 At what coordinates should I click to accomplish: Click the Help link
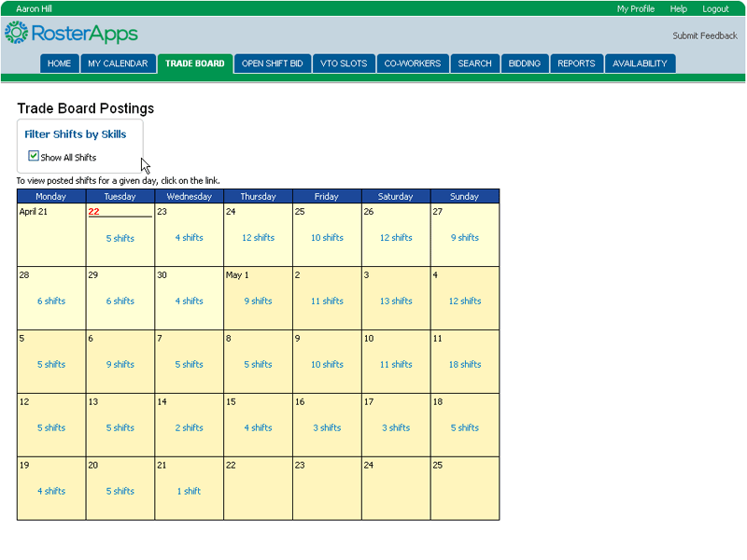(x=679, y=8)
